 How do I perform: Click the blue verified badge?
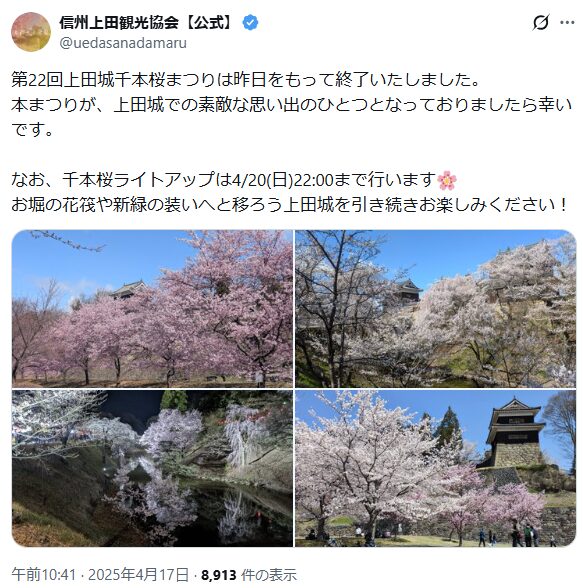(250, 23)
